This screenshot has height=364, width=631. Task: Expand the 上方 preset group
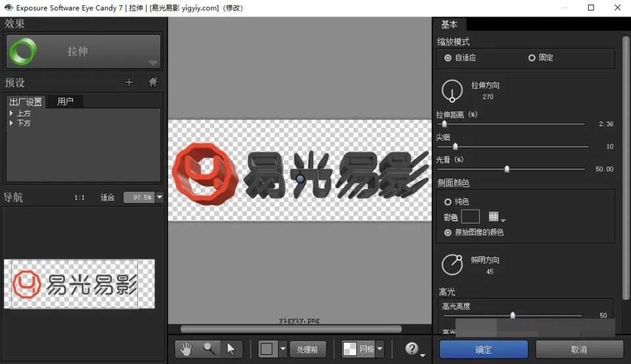click(11, 114)
